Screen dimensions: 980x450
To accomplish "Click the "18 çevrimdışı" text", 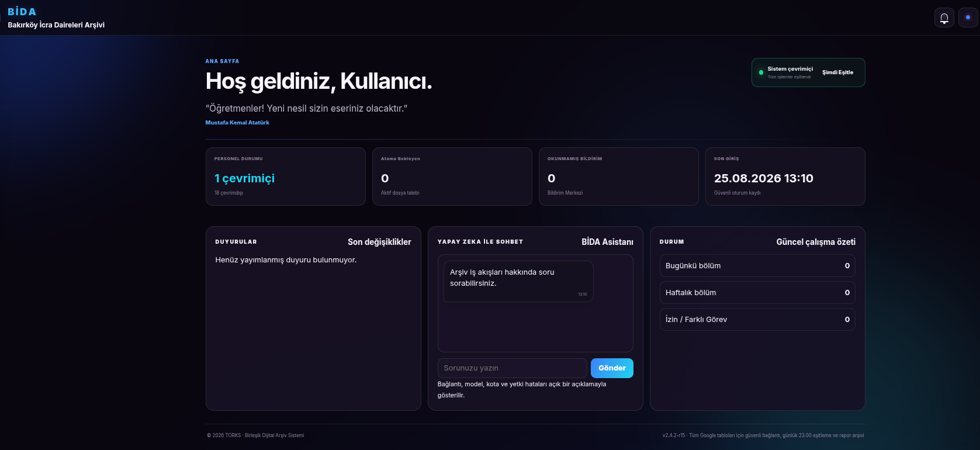I will 228,193.
